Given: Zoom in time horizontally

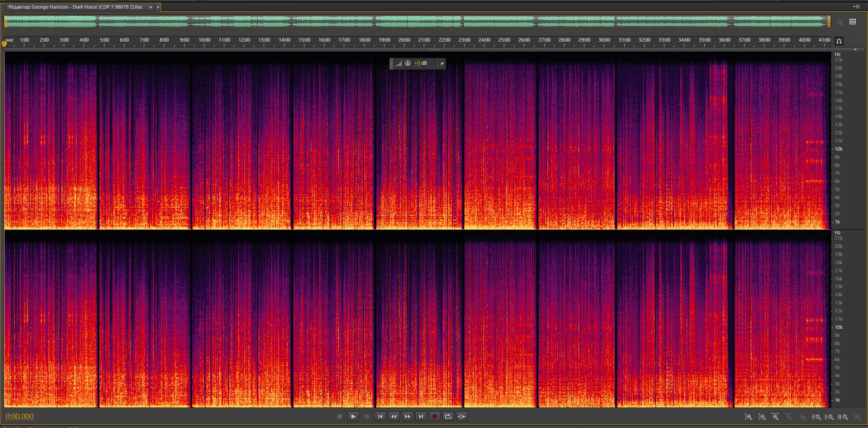Looking at the screenshot, I should 775,417.
